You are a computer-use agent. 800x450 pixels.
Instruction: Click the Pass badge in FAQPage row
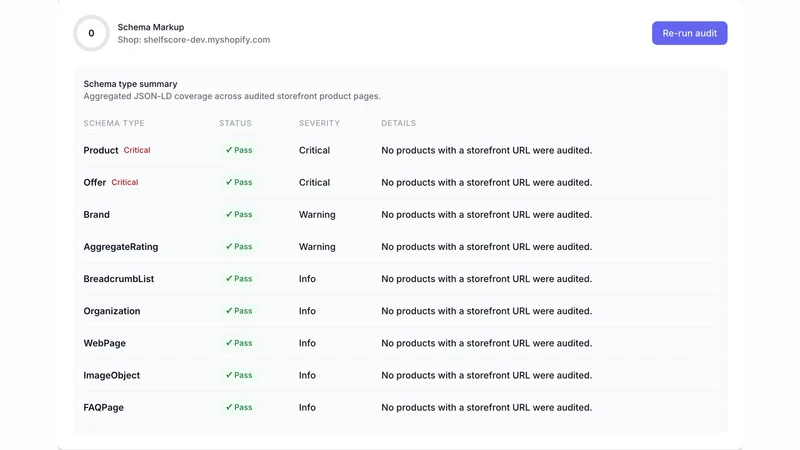click(239, 408)
